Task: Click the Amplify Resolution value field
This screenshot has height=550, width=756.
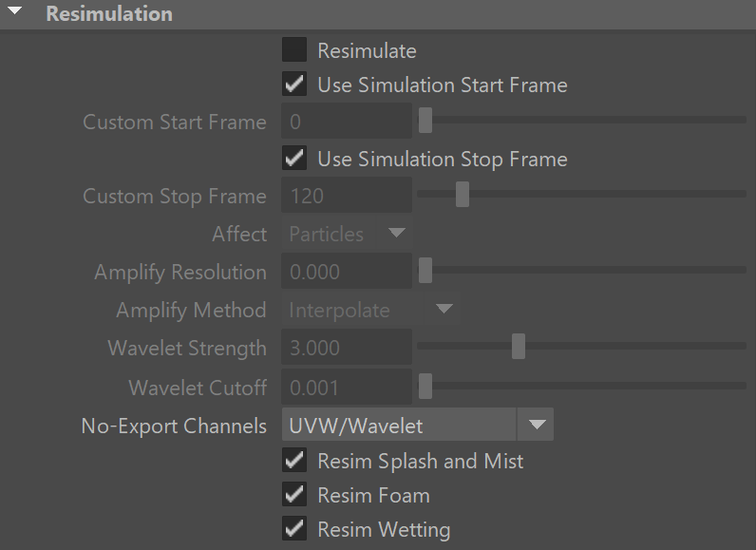Action: tap(347, 272)
